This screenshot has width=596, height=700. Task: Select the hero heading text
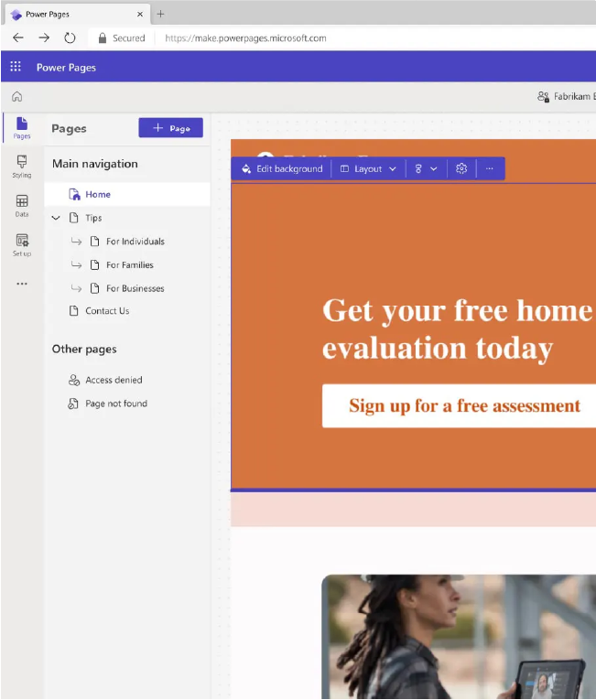tap(458, 329)
